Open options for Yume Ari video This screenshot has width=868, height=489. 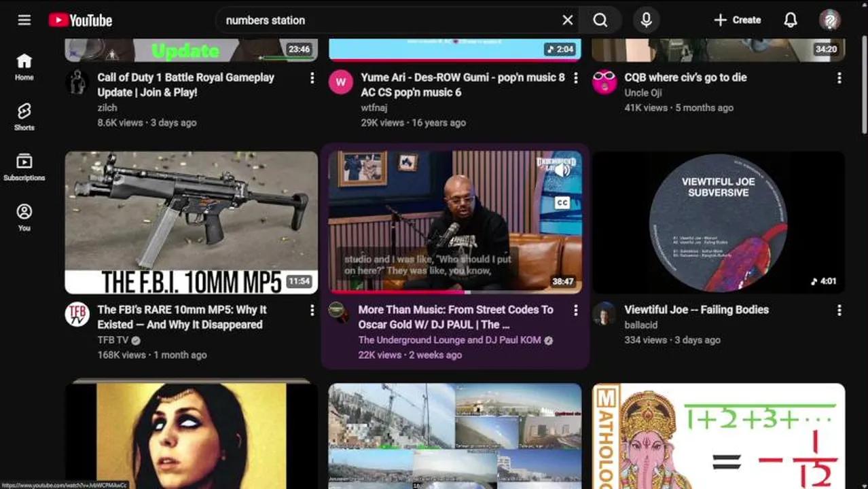pyautogui.click(x=576, y=78)
